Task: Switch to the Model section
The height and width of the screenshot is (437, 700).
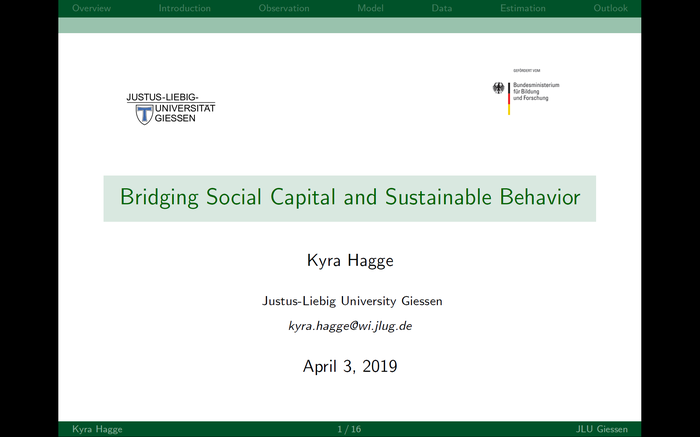Action: (x=370, y=8)
